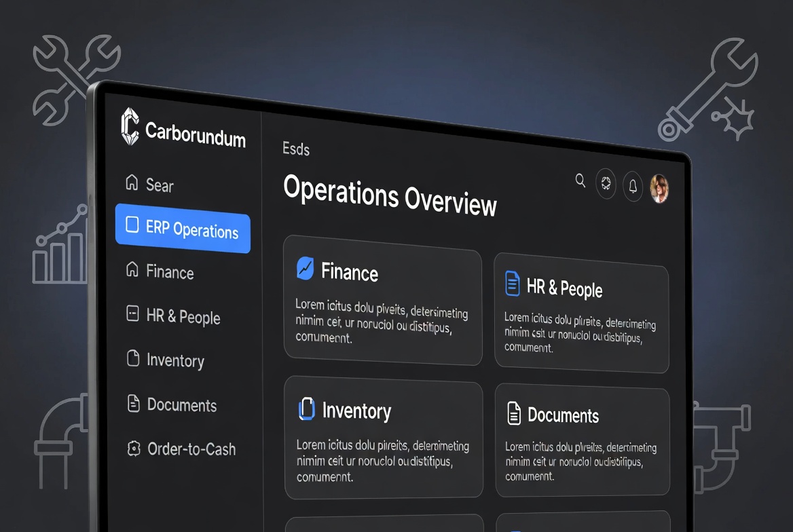Click the home icon beside Sear
Screen dimensions: 793x532
[x=132, y=182]
